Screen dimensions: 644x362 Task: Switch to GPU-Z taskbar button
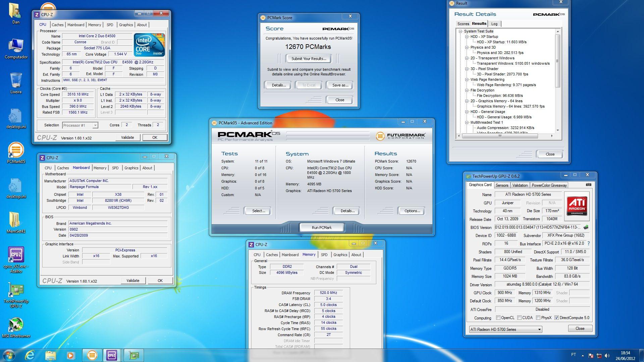133,355
